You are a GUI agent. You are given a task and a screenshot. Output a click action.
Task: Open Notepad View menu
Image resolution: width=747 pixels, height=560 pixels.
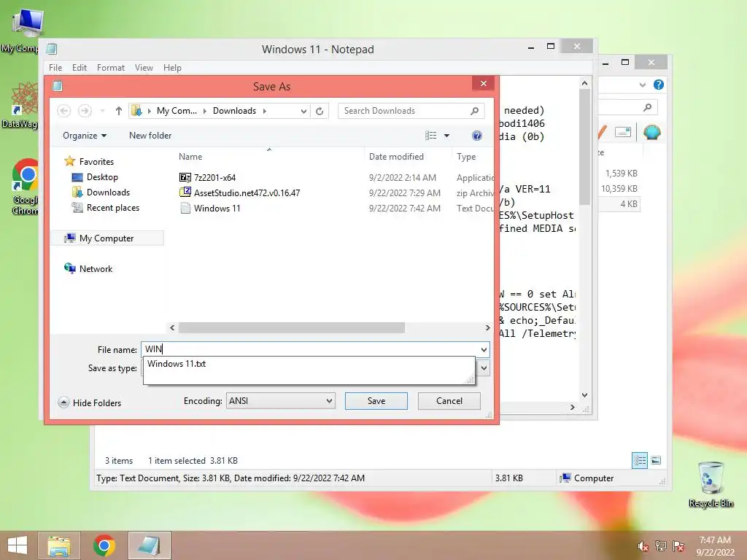(144, 68)
